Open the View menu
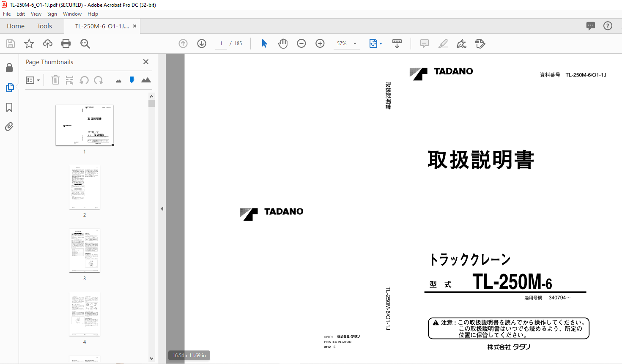Screen dimensions: 622x364 pos(36,14)
